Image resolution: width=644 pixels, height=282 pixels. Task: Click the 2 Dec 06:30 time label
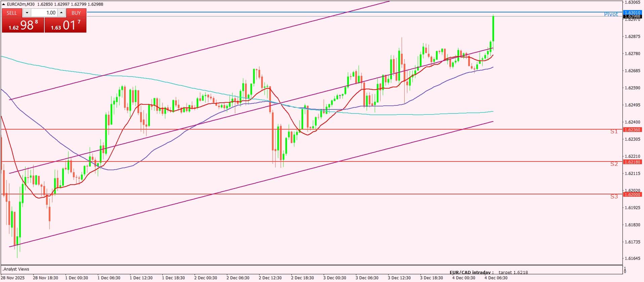[x=238, y=278]
